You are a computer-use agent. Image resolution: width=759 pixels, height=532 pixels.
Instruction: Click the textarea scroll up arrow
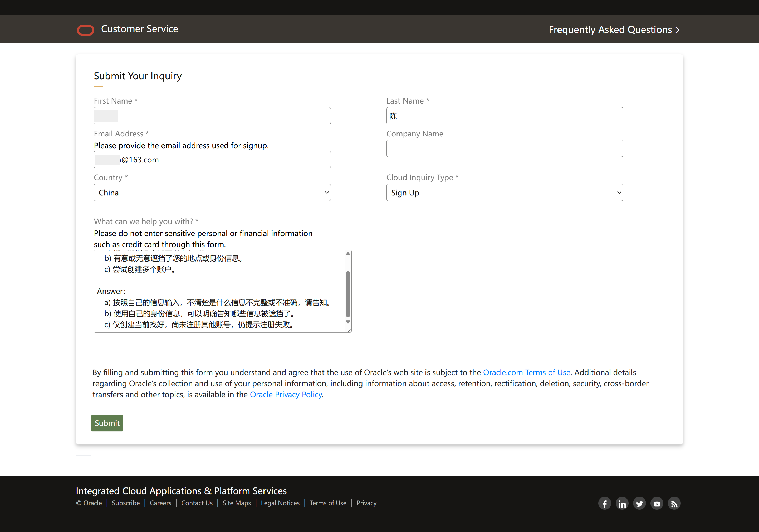(348, 254)
